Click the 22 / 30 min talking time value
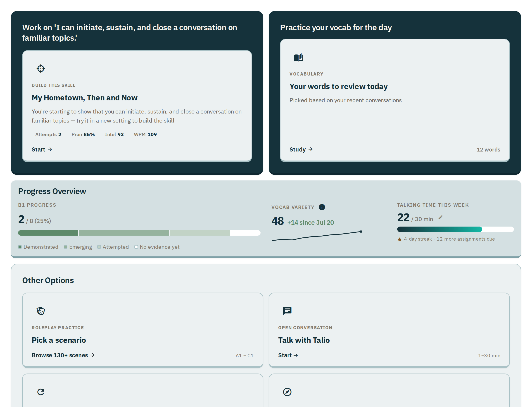The height and width of the screenshot is (407, 532). click(415, 218)
